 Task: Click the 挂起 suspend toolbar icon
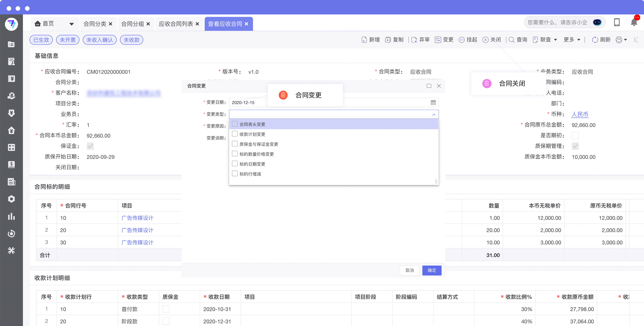[x=461, y=40]
